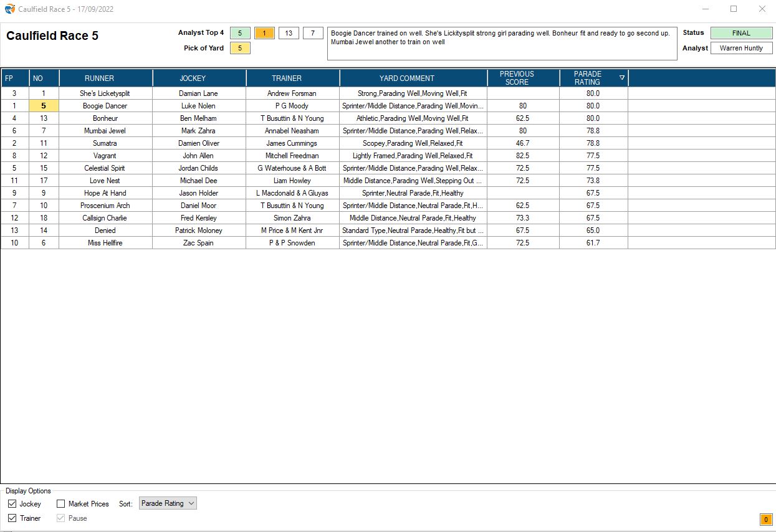Click jockey Mark Zahra
Image resolution: width=776 pixels, height=532 pixels.
[199, 131]
